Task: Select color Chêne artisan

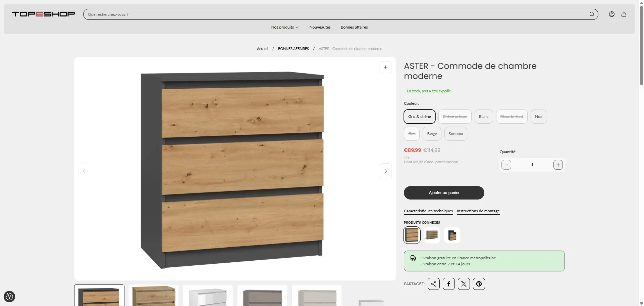Action: point(455,117)
